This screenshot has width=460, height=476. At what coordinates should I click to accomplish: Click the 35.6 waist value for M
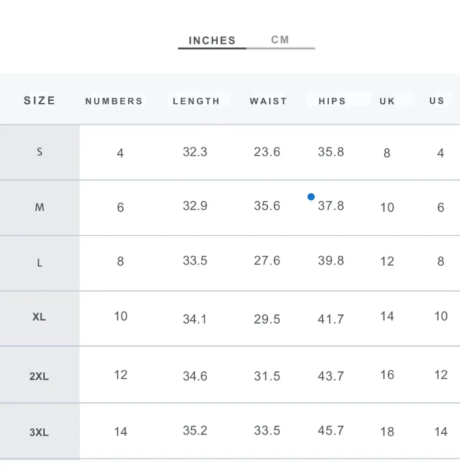[267, 206]
